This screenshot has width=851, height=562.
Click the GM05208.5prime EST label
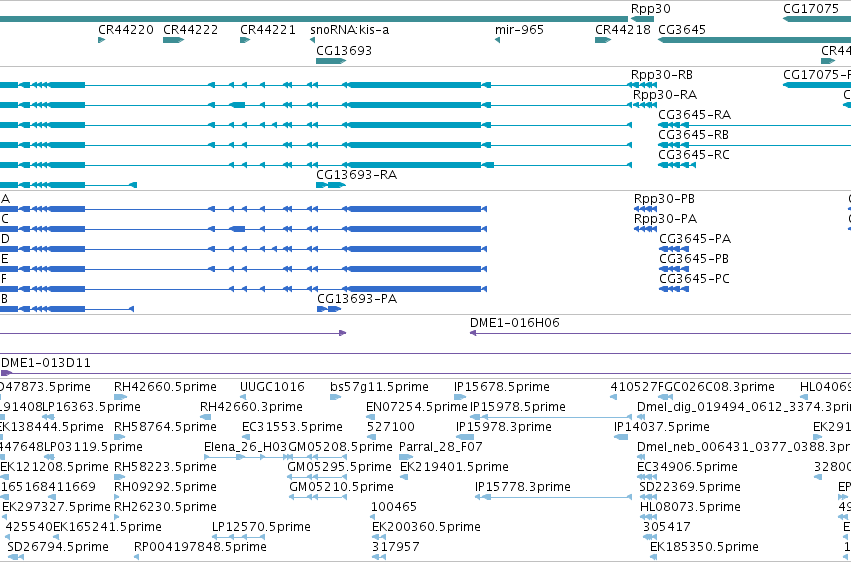(340, 448)
